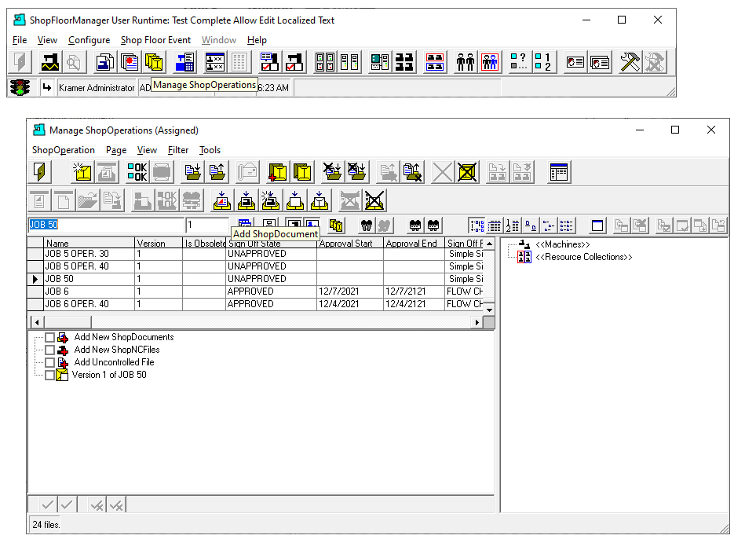Image resolution: width=756 pixels, height=550 pixels.
Task: Open the Page menu
Action: pos(116,150)
